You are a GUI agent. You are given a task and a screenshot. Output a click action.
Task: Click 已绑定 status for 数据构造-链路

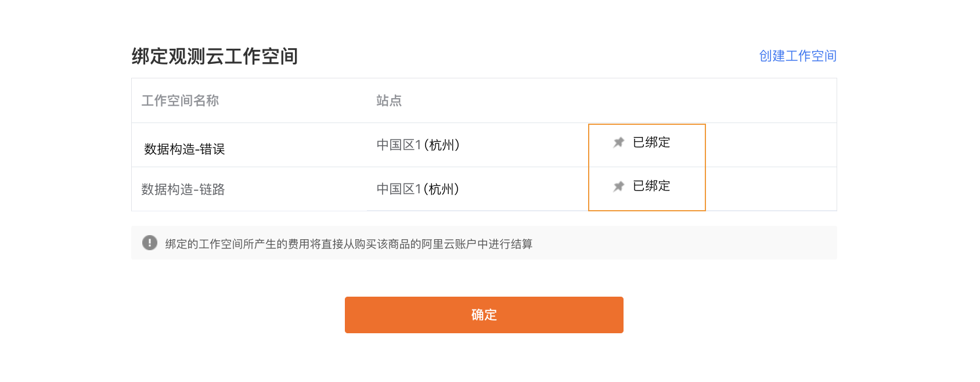tap(651, 186)
